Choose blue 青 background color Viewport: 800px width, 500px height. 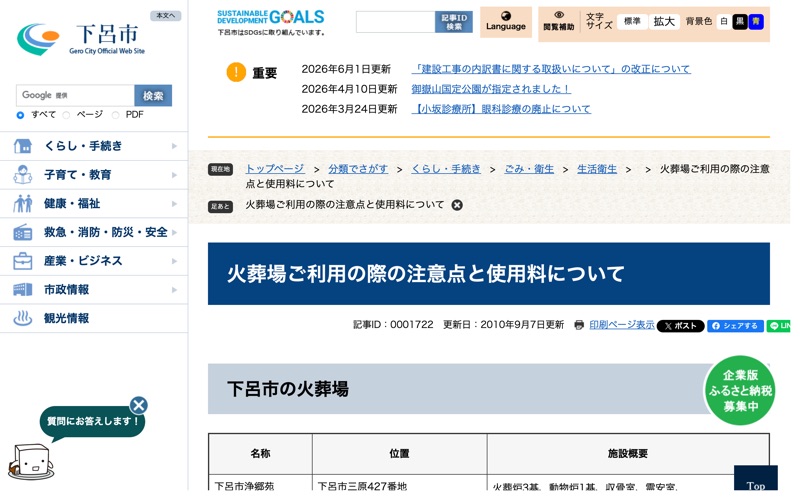click(x=756, y=21)
